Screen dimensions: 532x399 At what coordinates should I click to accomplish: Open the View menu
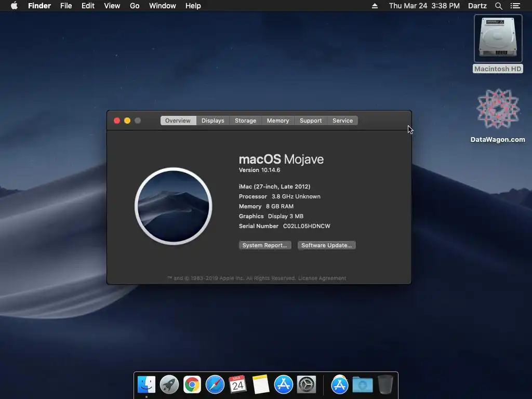pyautogui.click(x=112, y=6)
